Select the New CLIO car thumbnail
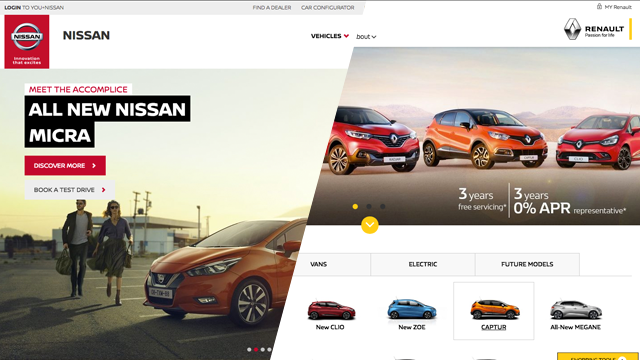The image size is (640, 360). tap(331, 310)
